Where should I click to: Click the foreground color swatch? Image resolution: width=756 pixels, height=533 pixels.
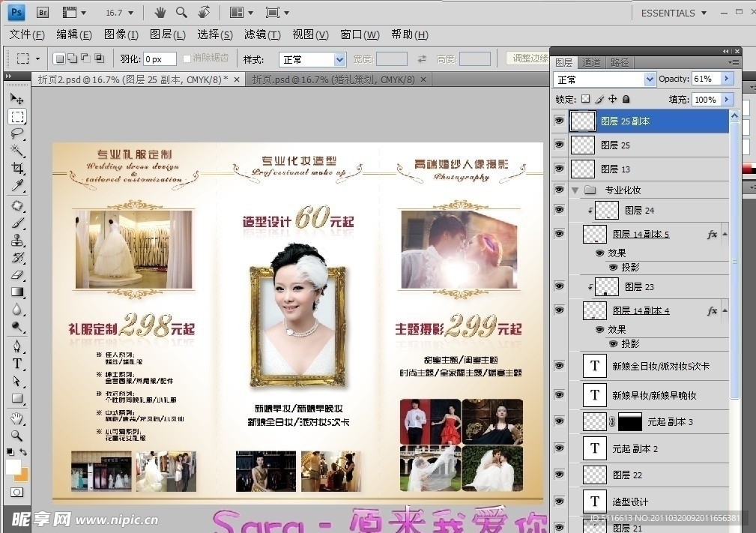point(13,467)
